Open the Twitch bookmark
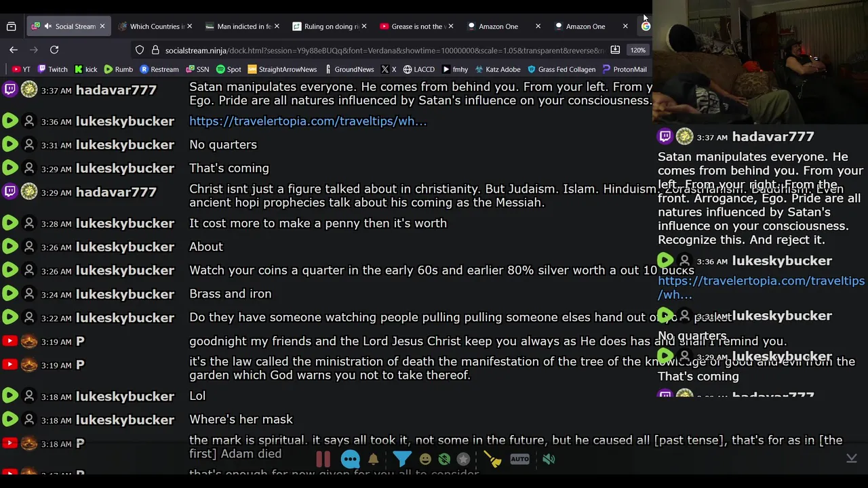 (x=53, y=69)
